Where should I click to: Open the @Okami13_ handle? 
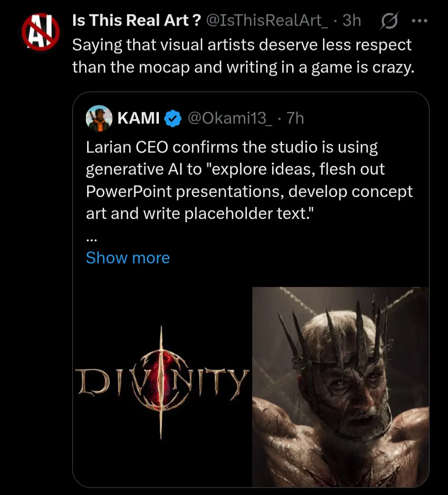click(x=230, y=119)
